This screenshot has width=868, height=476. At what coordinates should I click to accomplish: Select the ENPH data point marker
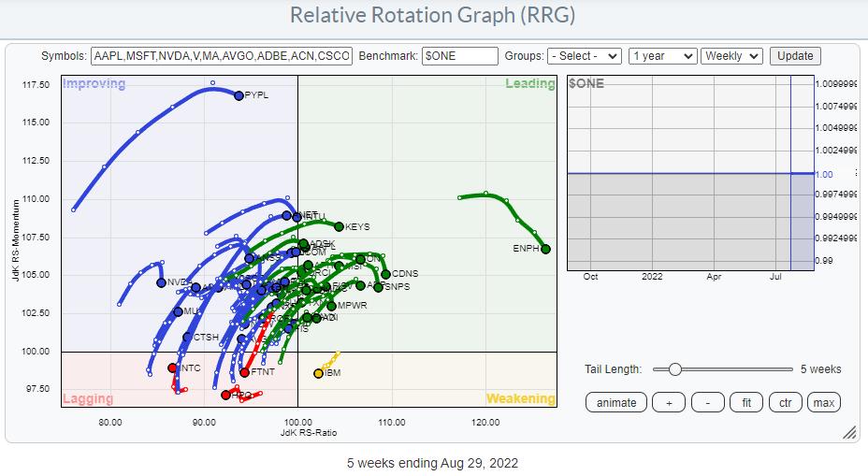click(x=545, y=249)
